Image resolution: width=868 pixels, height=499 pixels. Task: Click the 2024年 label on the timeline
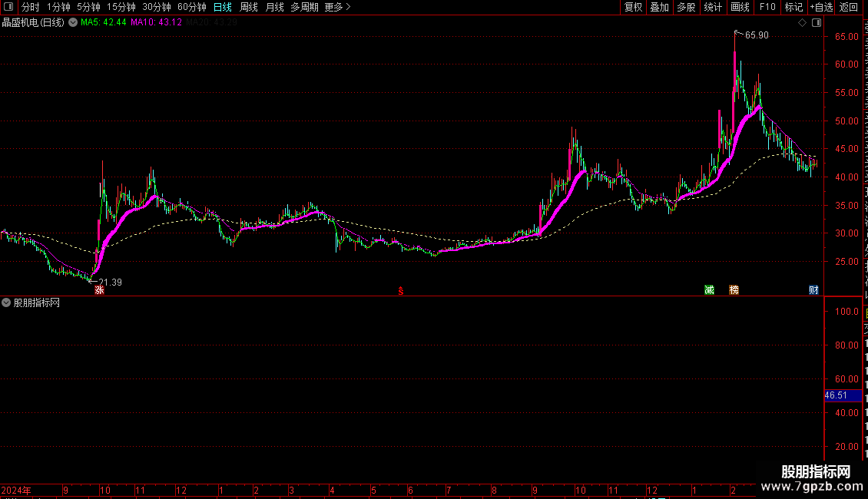(16, 491)
